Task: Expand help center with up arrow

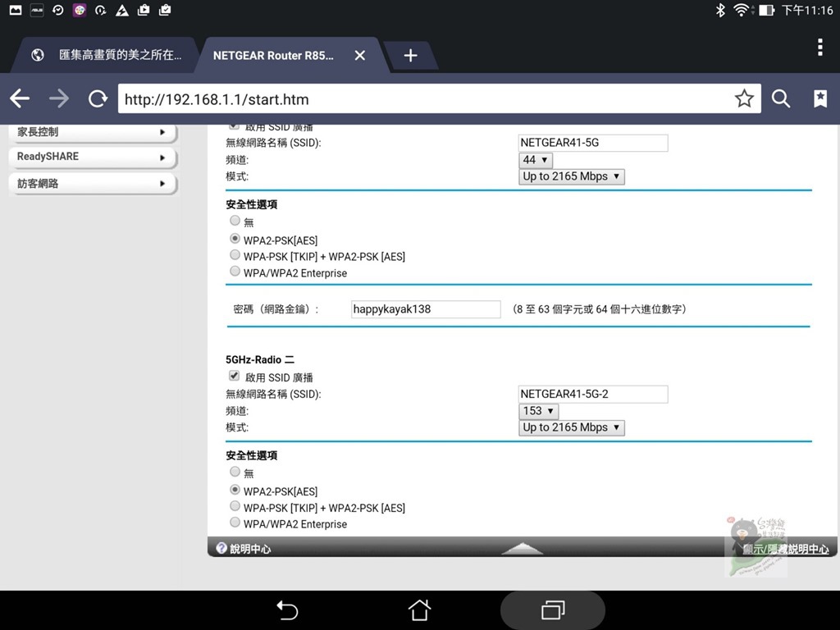Action: 523,549
